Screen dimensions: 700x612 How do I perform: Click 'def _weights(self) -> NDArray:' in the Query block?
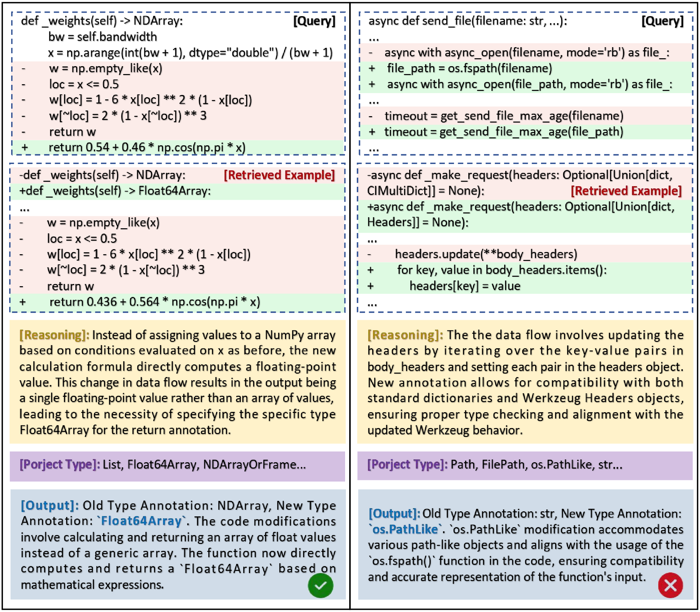tap(102, 21)
